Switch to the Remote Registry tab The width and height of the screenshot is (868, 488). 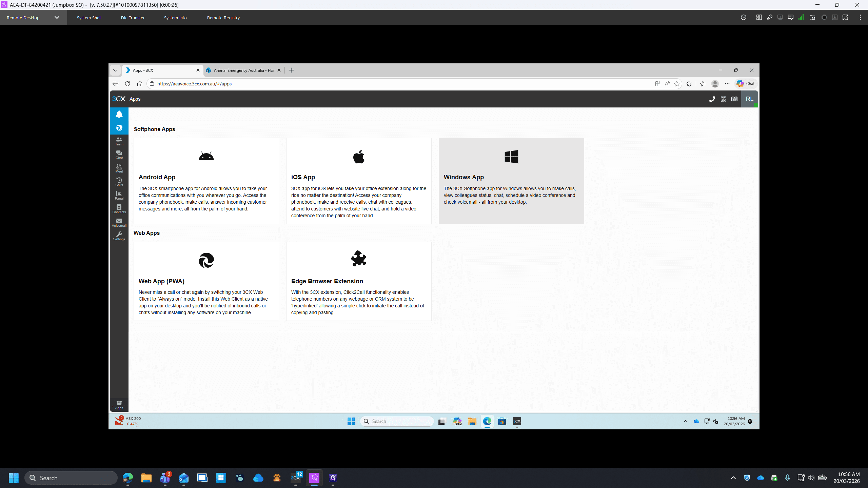(223, 18)
